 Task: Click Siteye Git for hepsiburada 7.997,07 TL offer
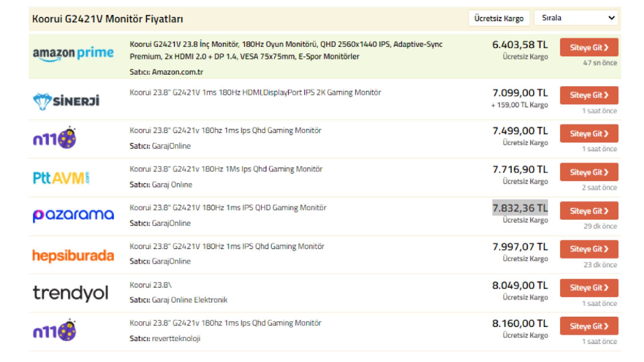589,249
